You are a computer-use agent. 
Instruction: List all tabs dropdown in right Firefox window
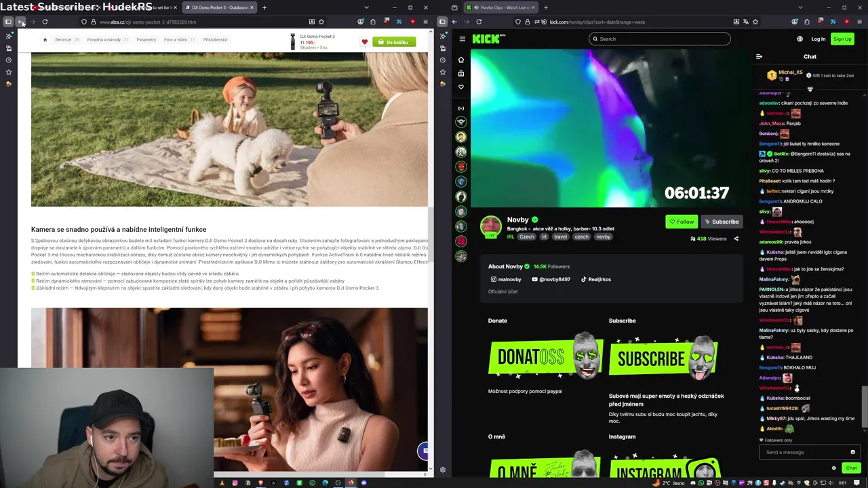[801, 7]
